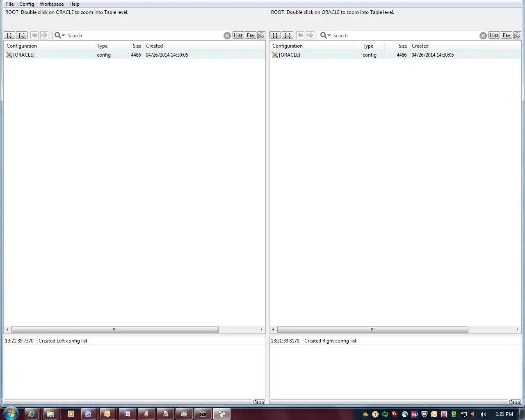Screen dimensions: 525x420
Task: Click right pane horizontal scrollbar thumb
Action: pyautogui.click(x=373, y=329)
